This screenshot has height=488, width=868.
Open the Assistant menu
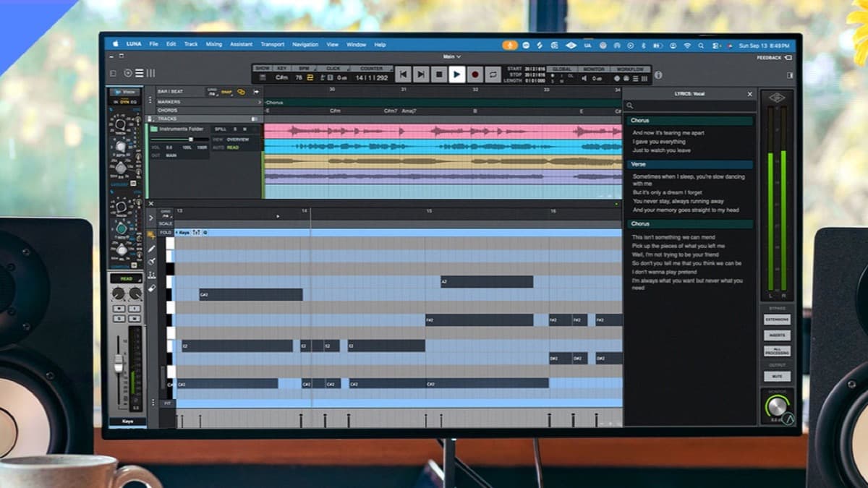click(x=242, y=44)
